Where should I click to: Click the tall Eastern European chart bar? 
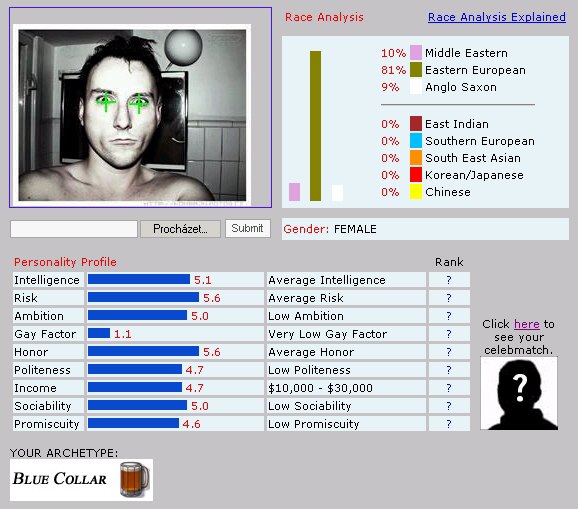(316, 126)
